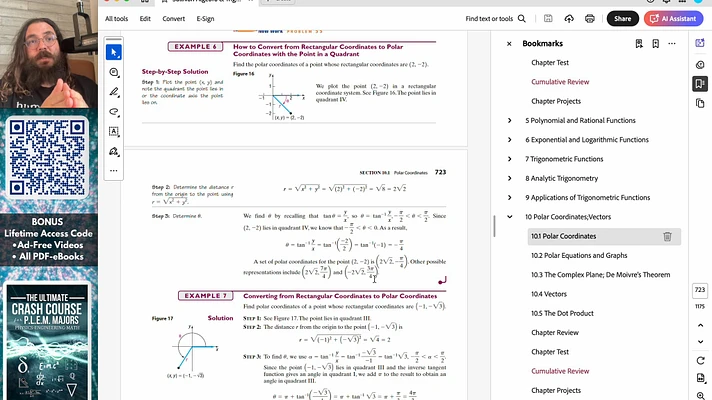Viewport: 712px width, 400px height.
Task: Print the document with printer icon
Action: pos(589,19)
